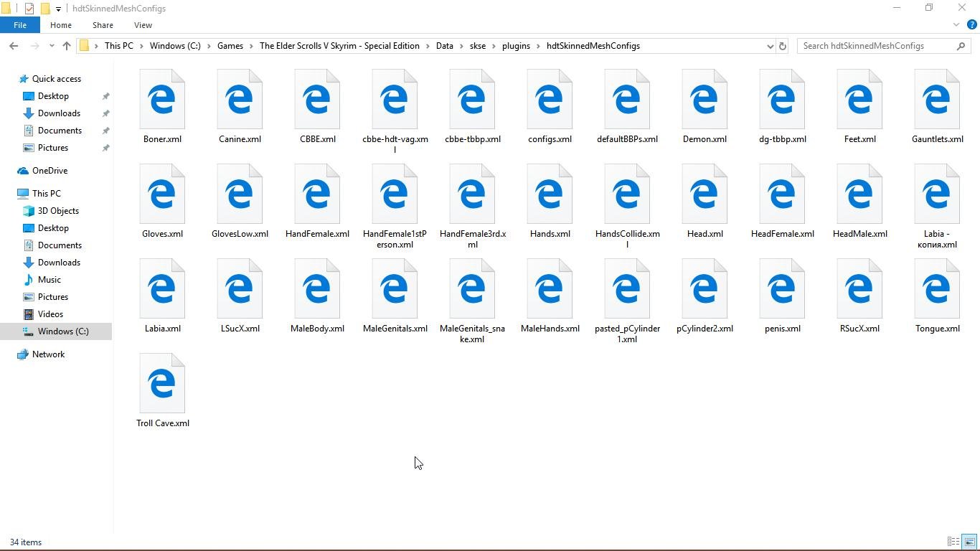Select Windows (C:) drive in sidebar

[63, 331]
